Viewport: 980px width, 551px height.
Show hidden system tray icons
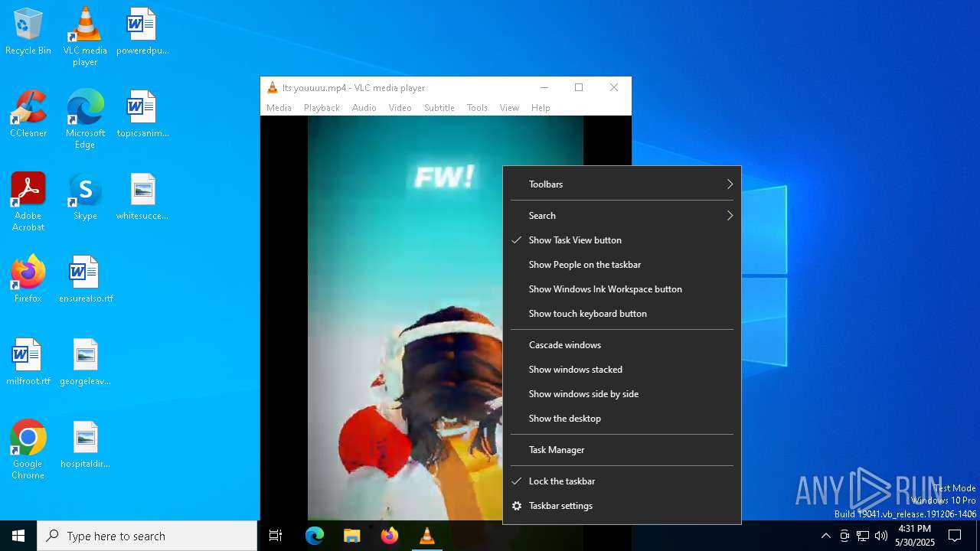(825, 536)
